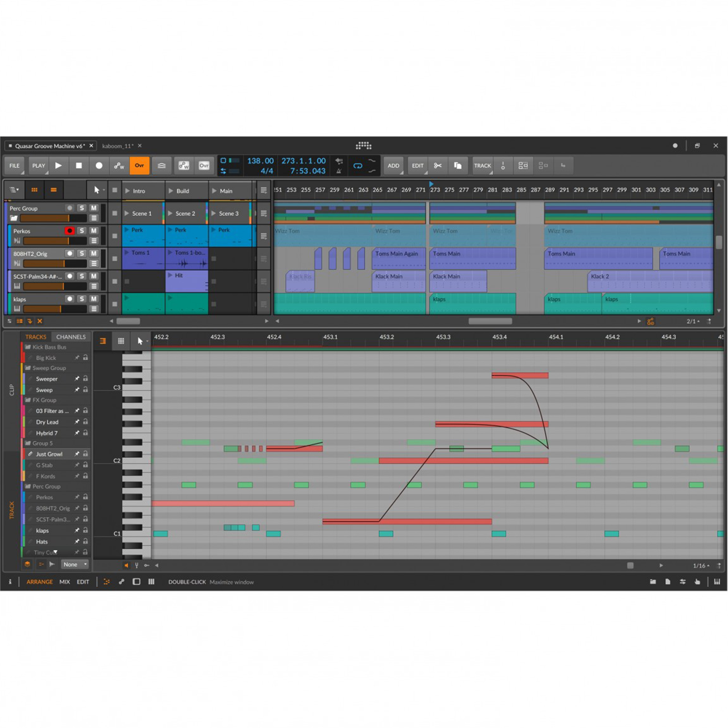Select the pointer tool in piano roll
The width and height of the screenshot is (728, 728).
click(140, 341)
